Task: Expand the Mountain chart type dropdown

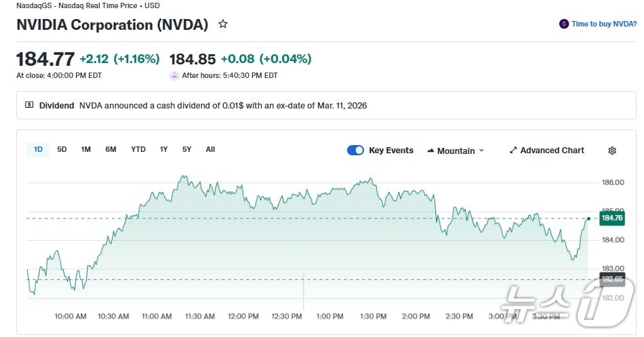Action: click(481, 151)
